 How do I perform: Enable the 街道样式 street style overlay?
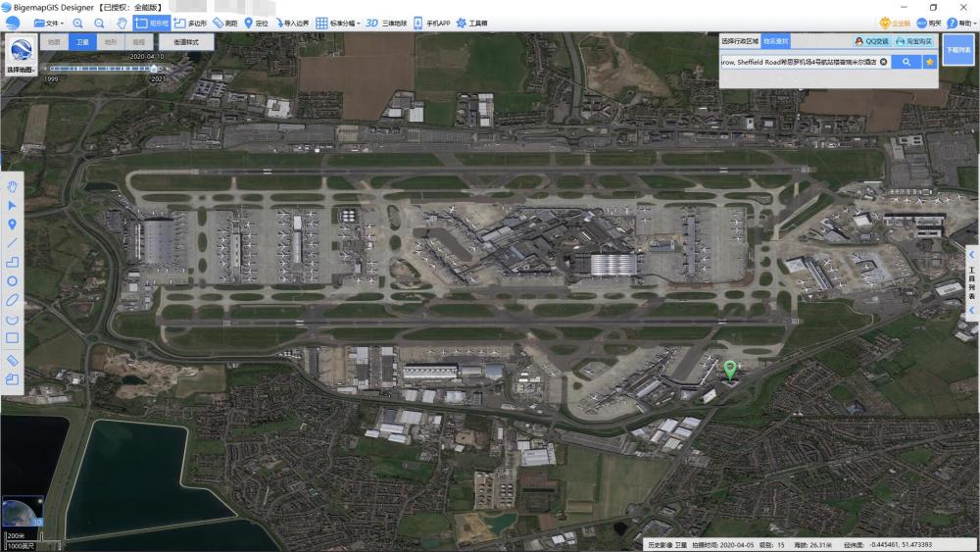coord(185,43)
